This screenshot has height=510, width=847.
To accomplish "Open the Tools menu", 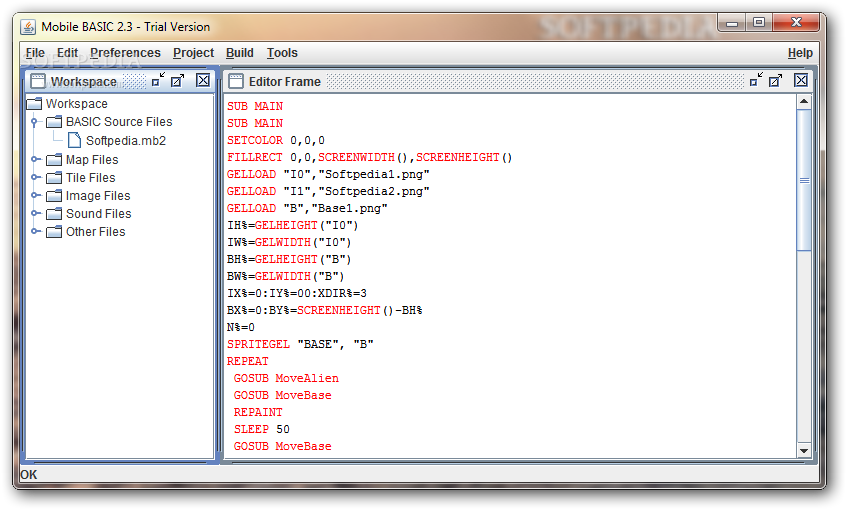I will coord(282,53).
